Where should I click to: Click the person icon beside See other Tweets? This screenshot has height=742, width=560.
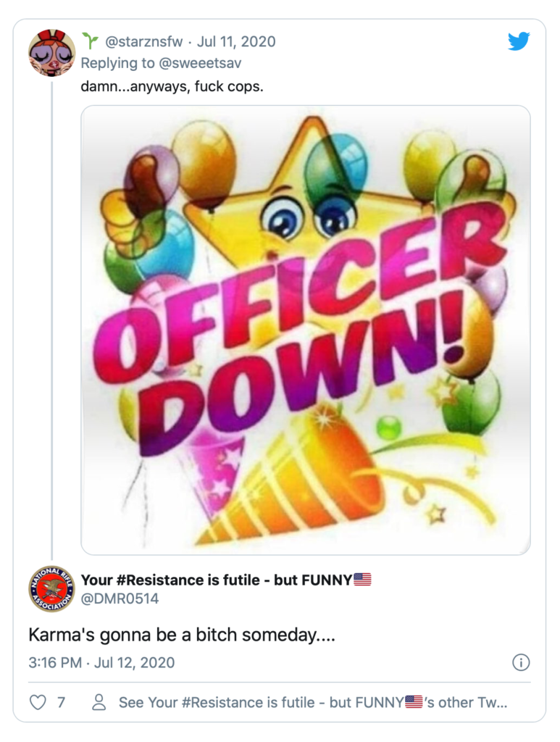click(100, 702)
